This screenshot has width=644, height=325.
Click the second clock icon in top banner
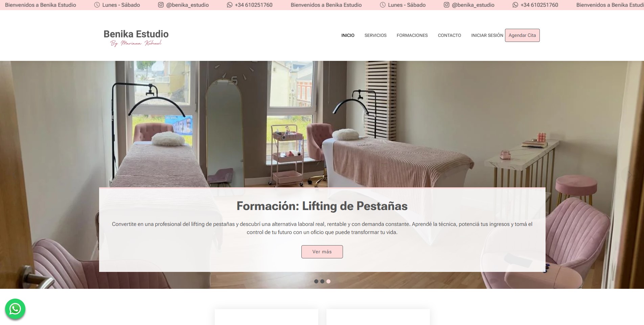click(x=383, y=5)
